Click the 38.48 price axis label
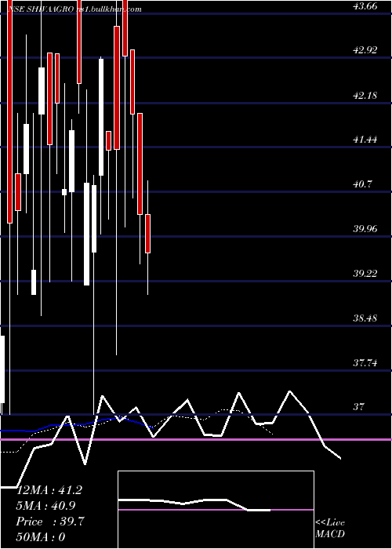The image size is (392, 549). [365, 318]
